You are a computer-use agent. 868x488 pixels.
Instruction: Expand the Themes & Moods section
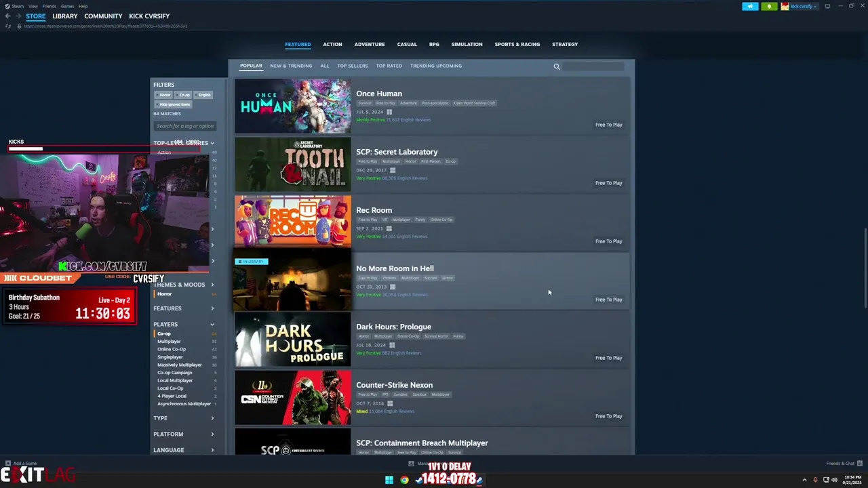tap(184, 285)
